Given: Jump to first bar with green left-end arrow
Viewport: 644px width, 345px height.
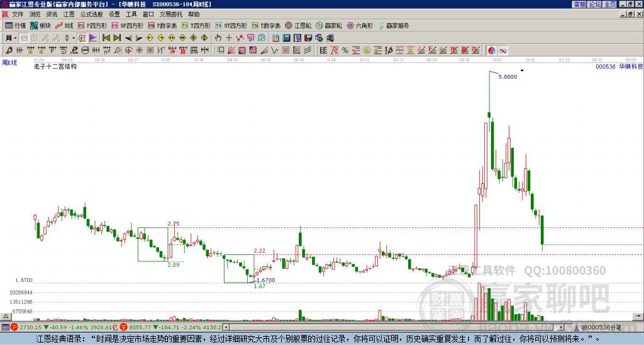Looking at the screenshot, I should click(x=106, y=38).
